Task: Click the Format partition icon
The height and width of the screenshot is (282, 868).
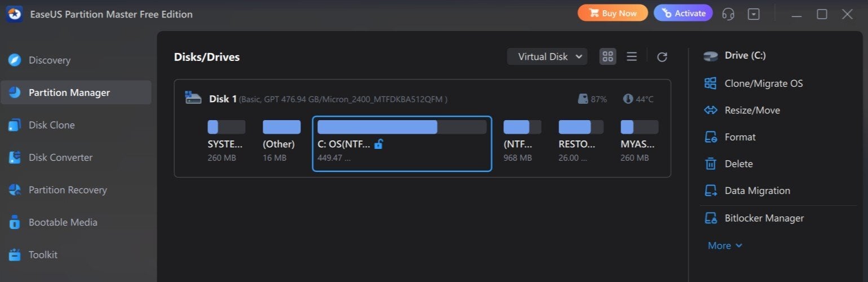Action: click(x=710, y=137)
